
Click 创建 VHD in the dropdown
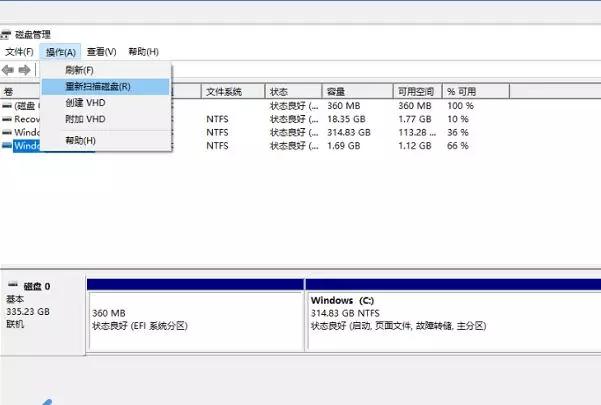coord(85,103)
